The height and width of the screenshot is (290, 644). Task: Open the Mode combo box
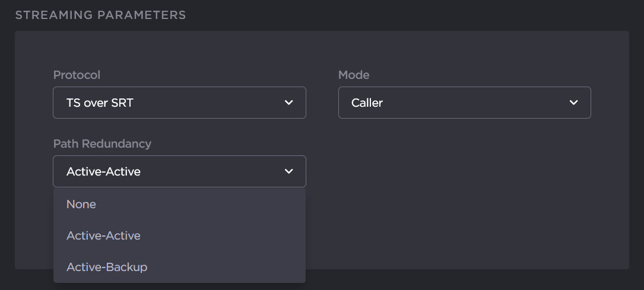click(x=464, y=103)
